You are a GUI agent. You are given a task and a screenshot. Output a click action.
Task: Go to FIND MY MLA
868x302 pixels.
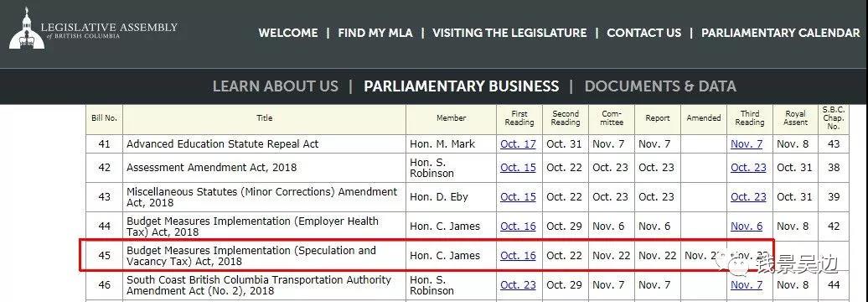pyautogui.click(x=375, y=33)
